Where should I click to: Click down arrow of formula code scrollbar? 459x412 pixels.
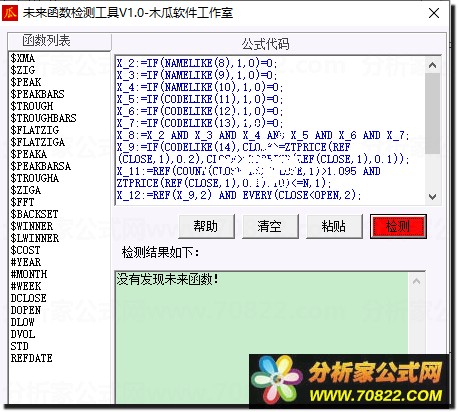433,197
